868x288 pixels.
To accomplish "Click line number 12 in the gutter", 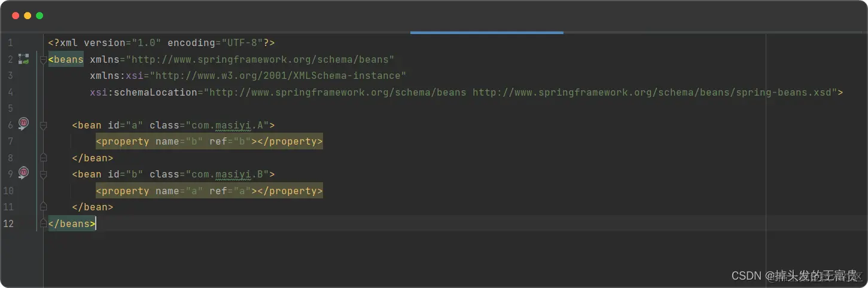I will point(8,223).
